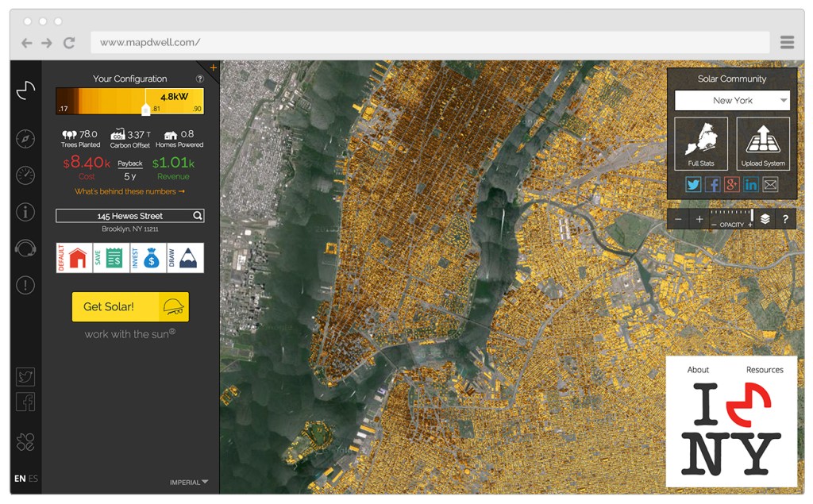
Task: Switch to the Invest money bag mode
Action: 148,258
